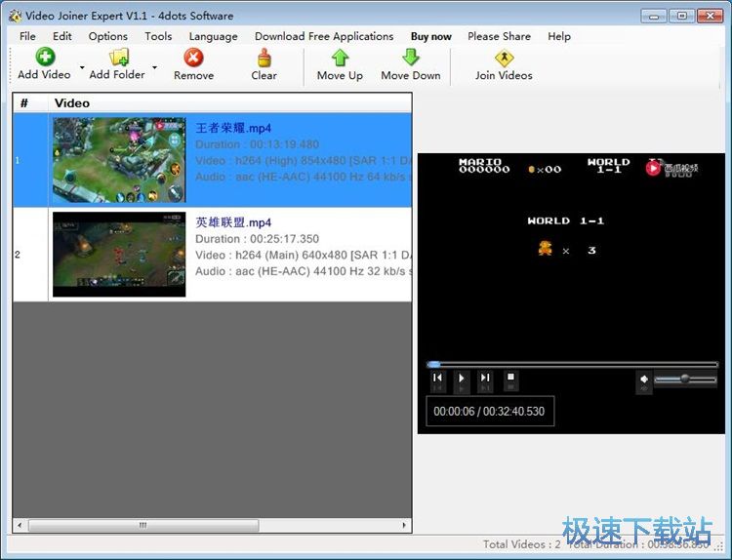Viewport: 732px width, 560px height.
Task: Select row number 2 cell
Action: [30, 255]
